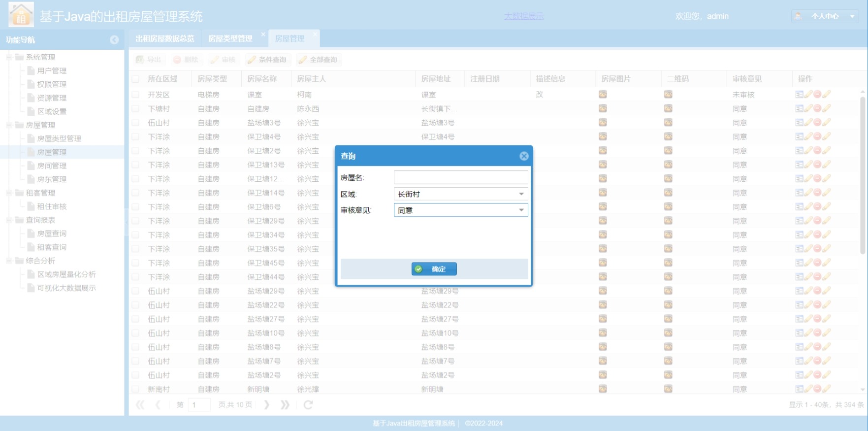Open 房东管理 in the navigation tree
The height and width of the screenshot is (431, 868).
tap(52, 179)
